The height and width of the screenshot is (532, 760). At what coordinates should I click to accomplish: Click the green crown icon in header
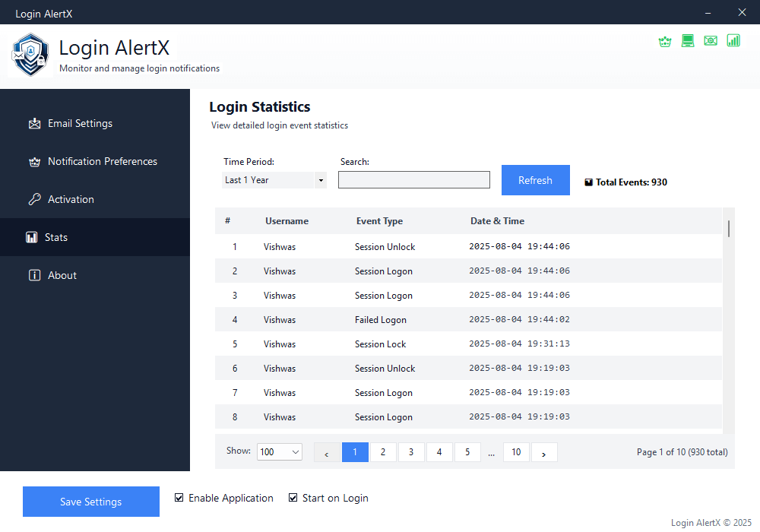click(664, 41)
